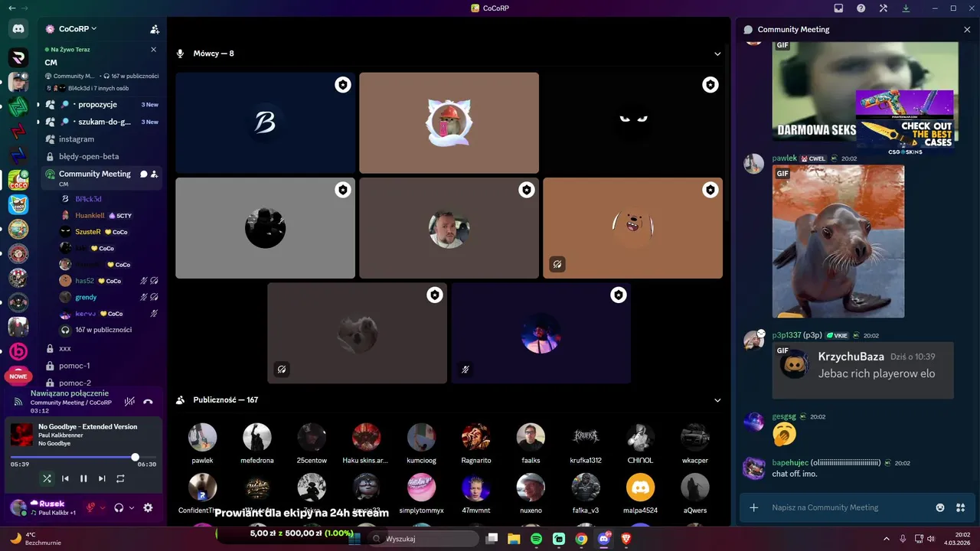980x551 pixels.
Task: Go back with the title bar arrow
Action: [x=11, y=8]
